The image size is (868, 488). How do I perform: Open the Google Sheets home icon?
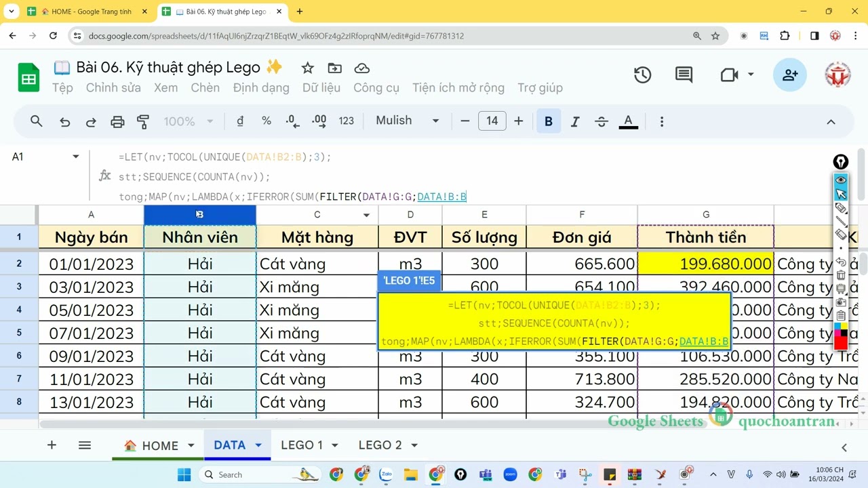click(28, 77)
